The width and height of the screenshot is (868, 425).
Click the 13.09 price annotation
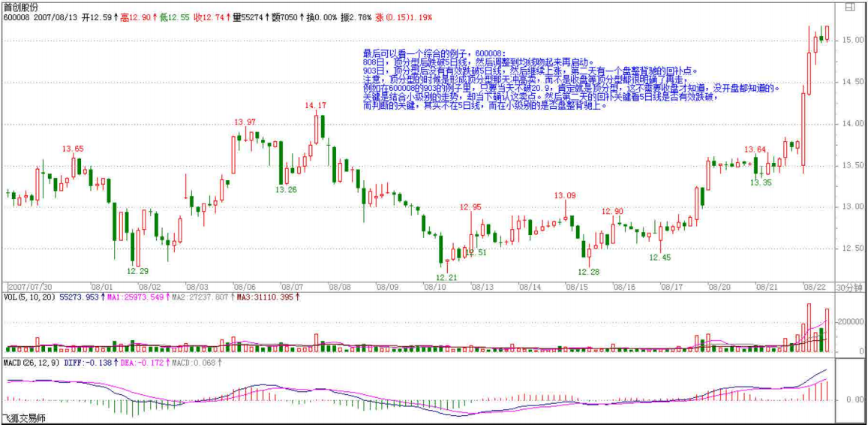566,195
